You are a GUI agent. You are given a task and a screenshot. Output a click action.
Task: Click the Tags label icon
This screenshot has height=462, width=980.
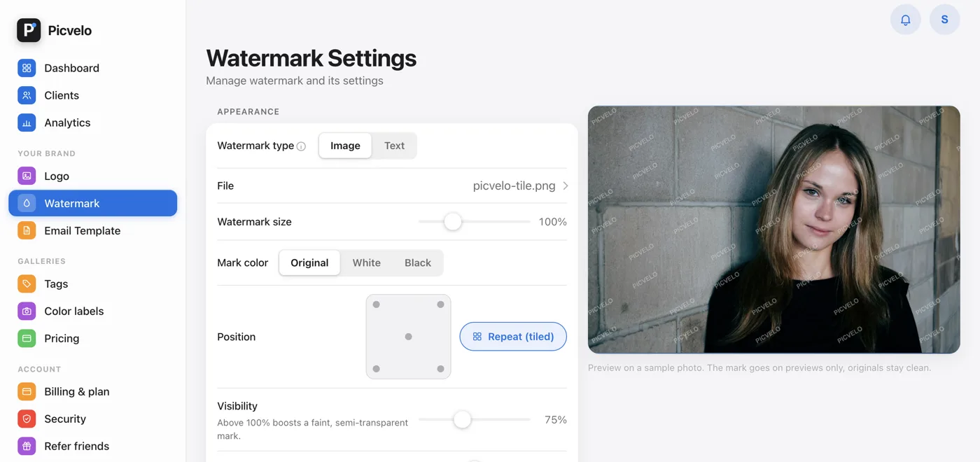[x=27, y=283]
